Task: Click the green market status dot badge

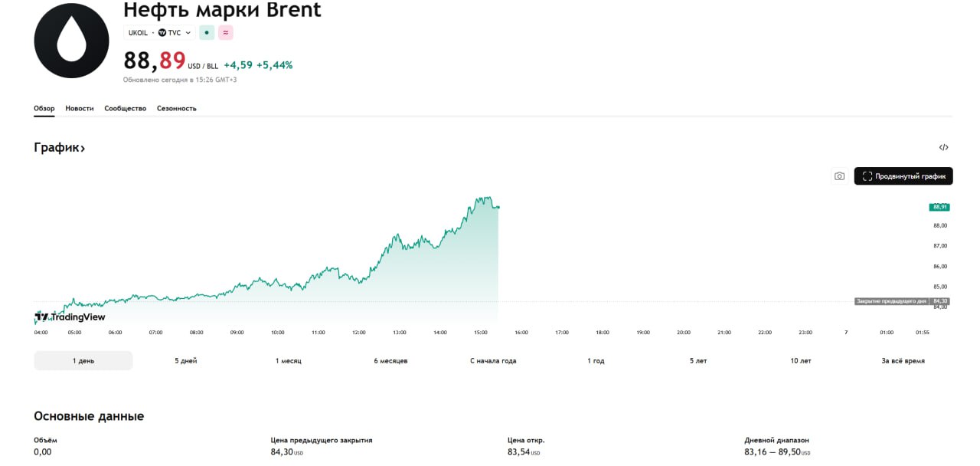Action: click(207, 33)
